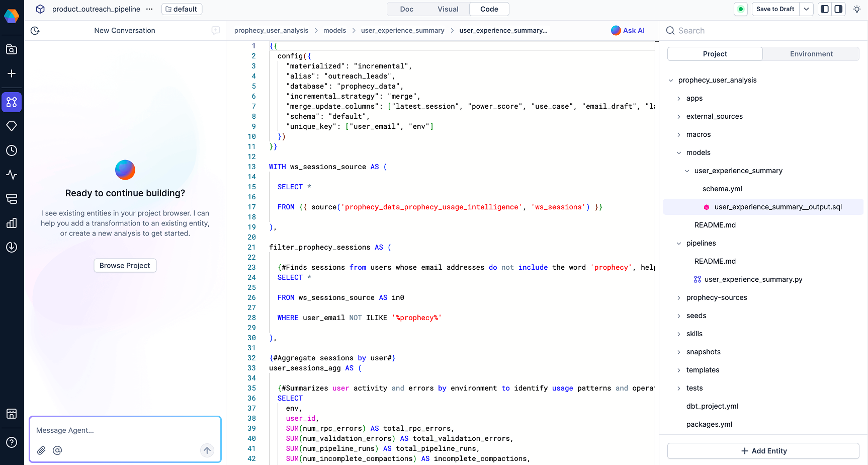Click the plus create icon in left sidebar
This screenshot has height=465, width=868.
point(12,73)
